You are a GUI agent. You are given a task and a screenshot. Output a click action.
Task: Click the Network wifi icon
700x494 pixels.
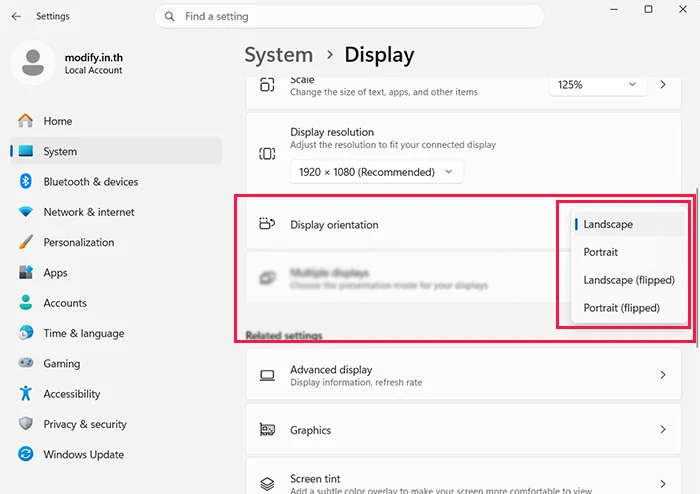coord(25,212)
